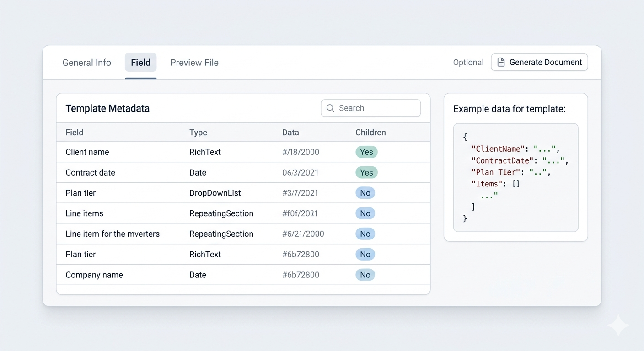Select the Field tab
This screenshot has height=351, width=644.
click(140, 63)
